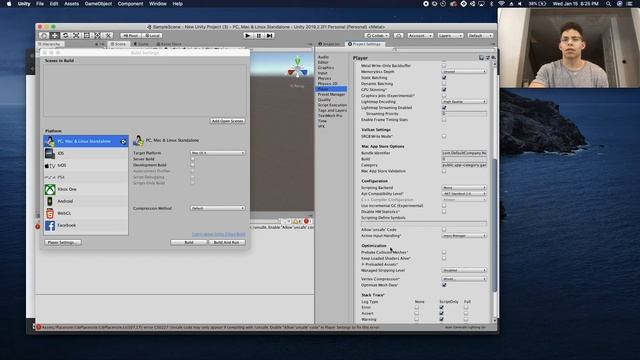Select the Transform tool in Unity toolbar
This screenshot has width=640, height=360.
97,36
